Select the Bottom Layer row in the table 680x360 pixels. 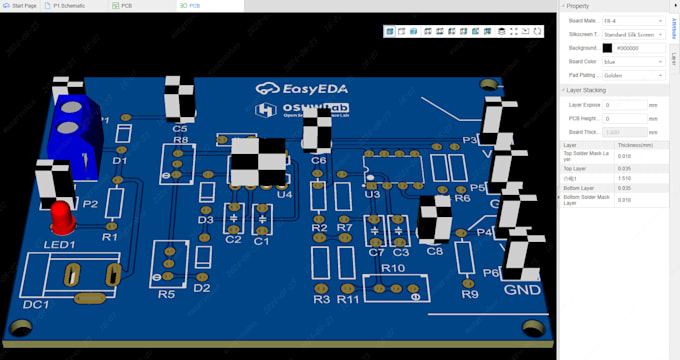coord(614,188)
